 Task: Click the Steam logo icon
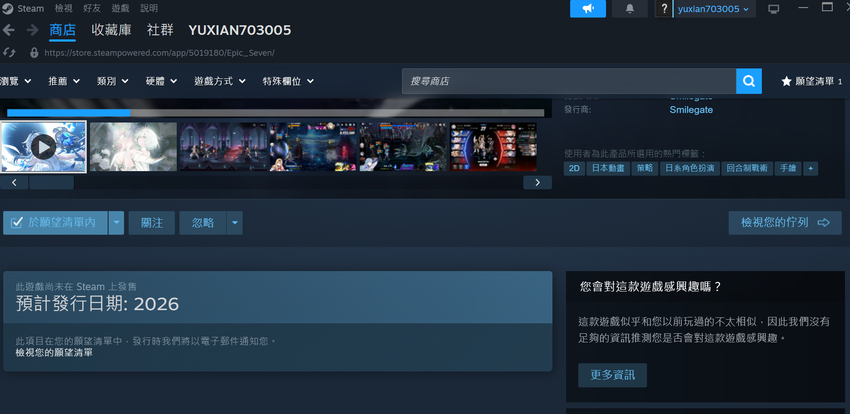7,9
